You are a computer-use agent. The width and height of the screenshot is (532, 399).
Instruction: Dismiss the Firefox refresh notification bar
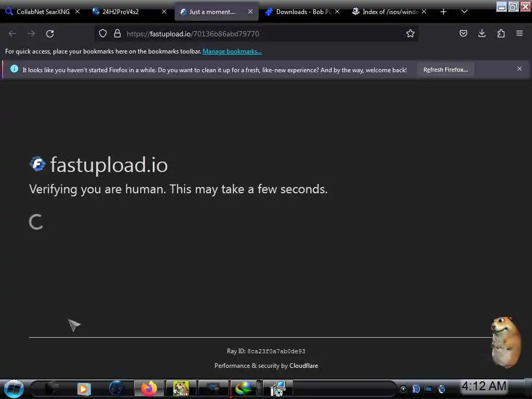coord(520,69)
